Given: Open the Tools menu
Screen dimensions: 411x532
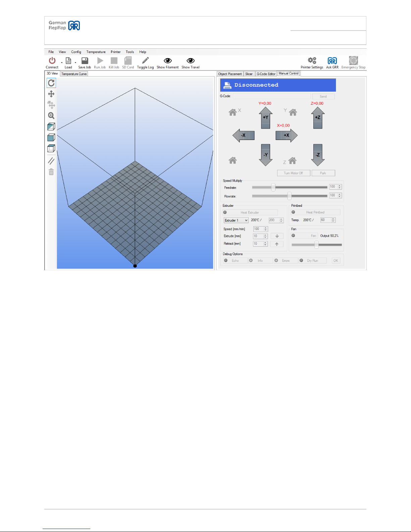Looking at the screenshot, I should (130, 52).
